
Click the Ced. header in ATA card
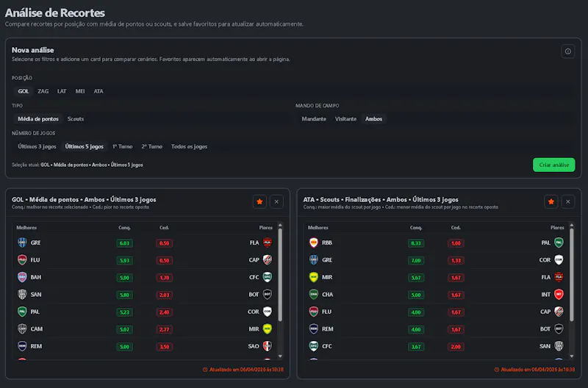click(x=456, y=228)
